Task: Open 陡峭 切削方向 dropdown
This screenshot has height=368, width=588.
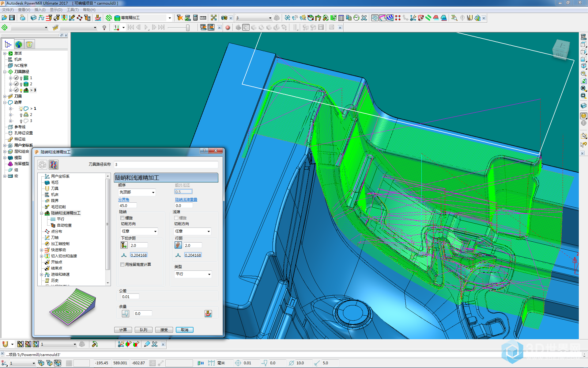Action: point(139,231)
